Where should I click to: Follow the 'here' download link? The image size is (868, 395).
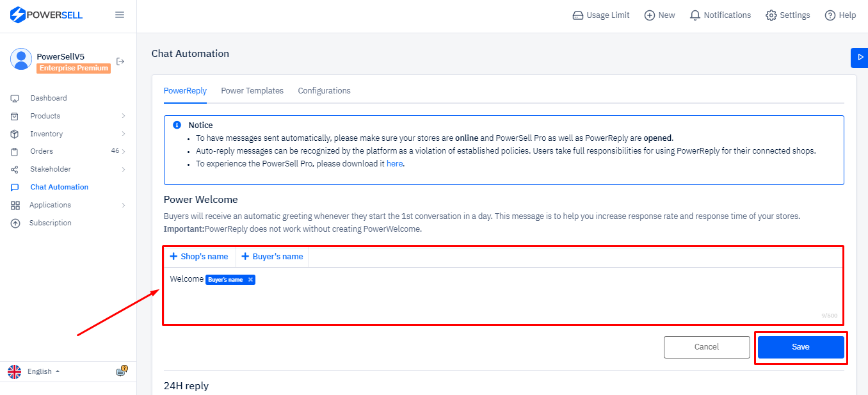pos(395,164)
